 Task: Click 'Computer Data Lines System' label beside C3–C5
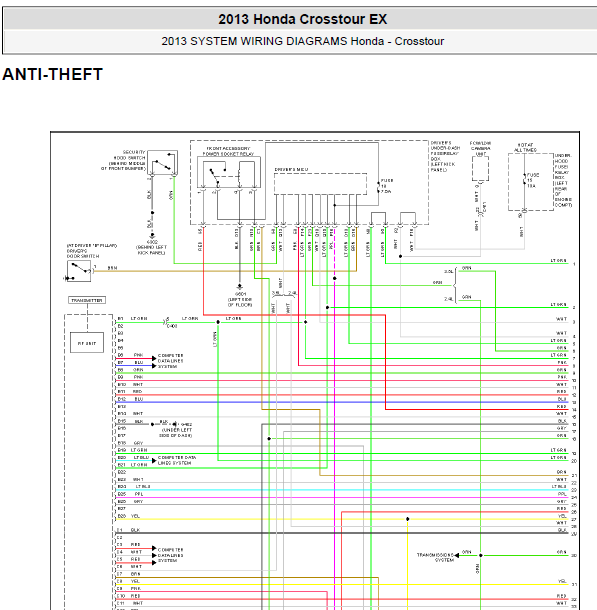pyautogui.click(x=170, y=555)
